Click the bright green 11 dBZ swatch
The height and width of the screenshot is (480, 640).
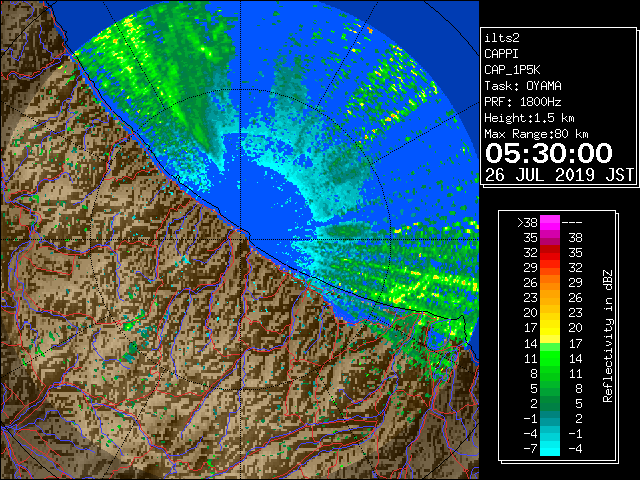[x=550, y=358]
